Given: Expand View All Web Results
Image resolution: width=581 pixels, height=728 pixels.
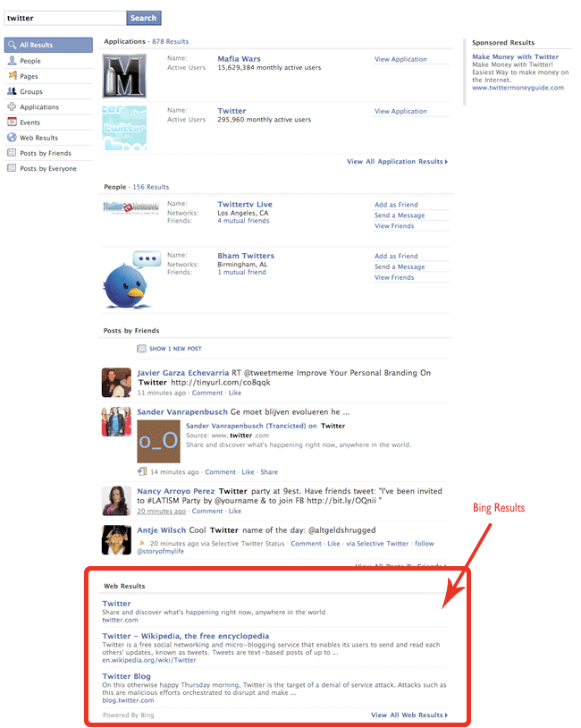Looking at the screenshot, I should 409,715.
